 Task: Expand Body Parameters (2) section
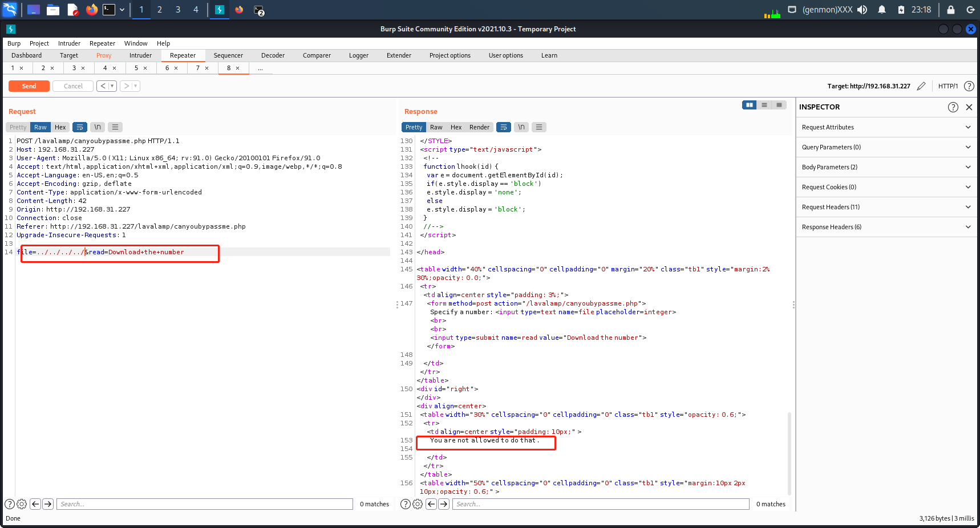pyautogui.click(x=886, y=167)
